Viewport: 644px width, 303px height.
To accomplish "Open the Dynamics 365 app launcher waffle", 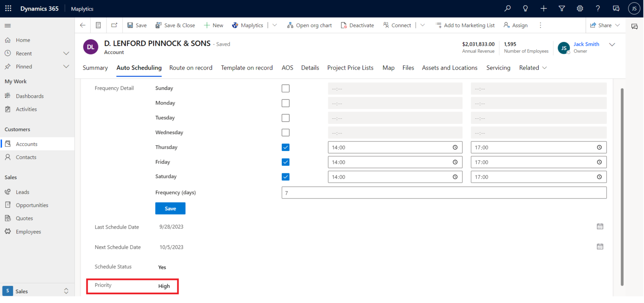I will [8, 8].
